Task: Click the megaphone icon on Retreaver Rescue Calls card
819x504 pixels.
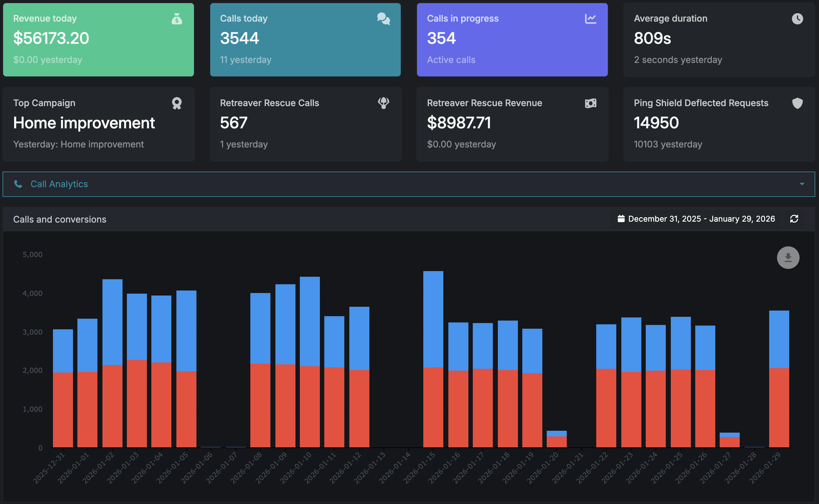Action: click(383, 103)
